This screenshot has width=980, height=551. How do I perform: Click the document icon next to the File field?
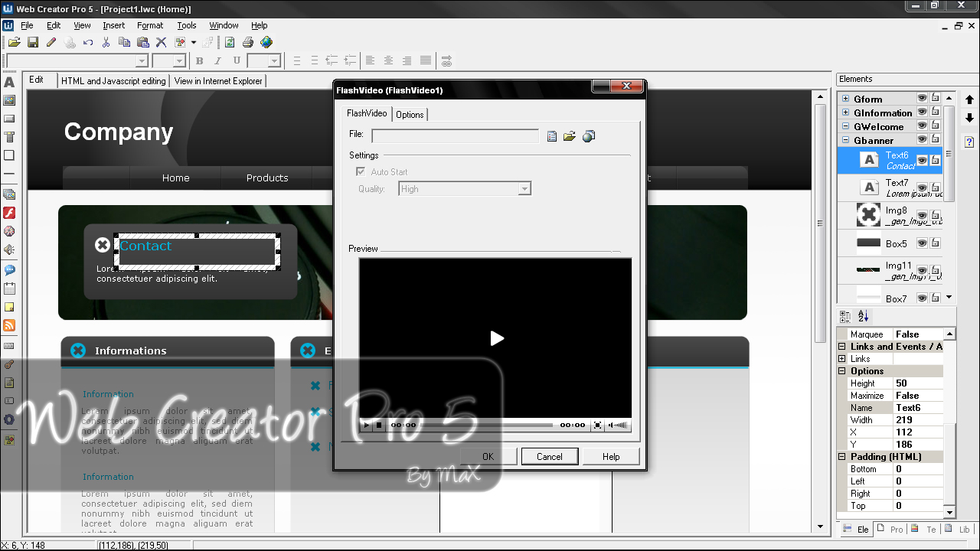[x=552, y=136]
